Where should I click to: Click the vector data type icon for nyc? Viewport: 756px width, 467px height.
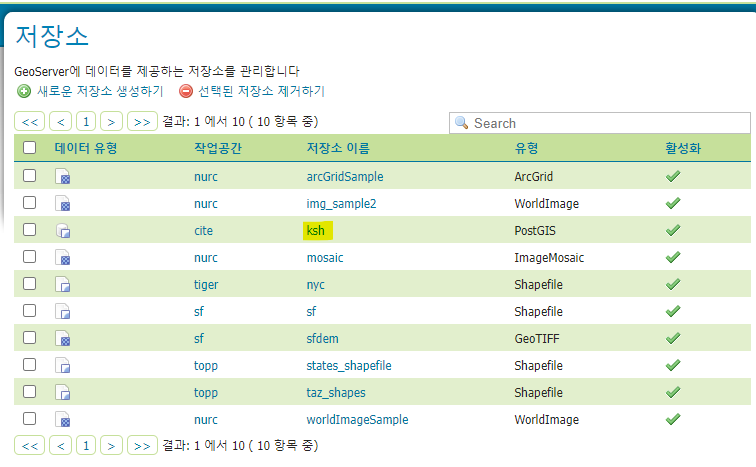click(x=63, y=284)
